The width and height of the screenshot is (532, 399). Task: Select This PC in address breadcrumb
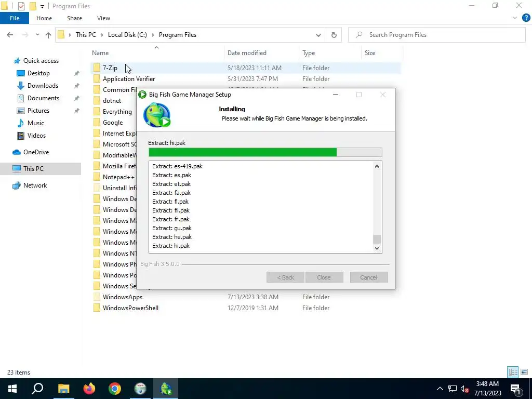pyautogui.click(x=86, y=35)
